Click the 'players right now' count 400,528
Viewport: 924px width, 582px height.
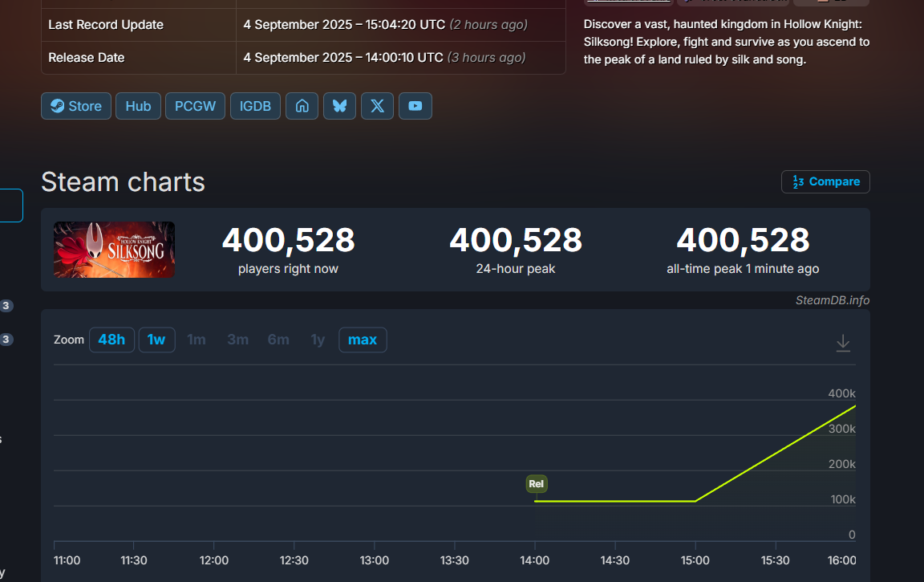(288, 240)
